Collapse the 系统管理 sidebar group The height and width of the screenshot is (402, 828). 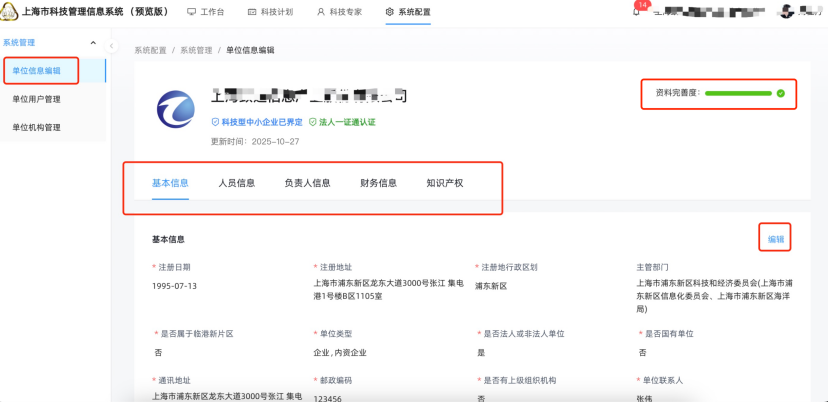[93, 43]
